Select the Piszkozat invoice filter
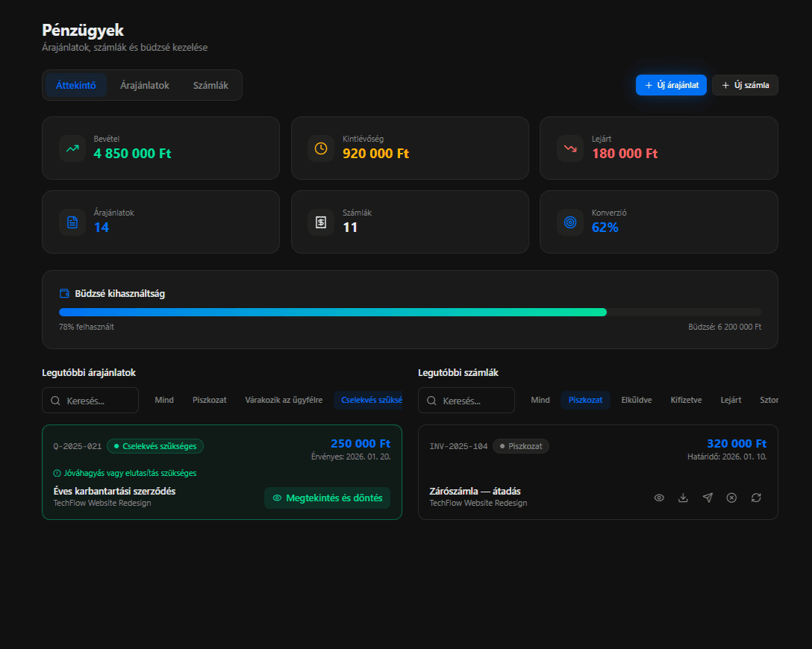Screen dimensions: 812x649 coord(586,400)
